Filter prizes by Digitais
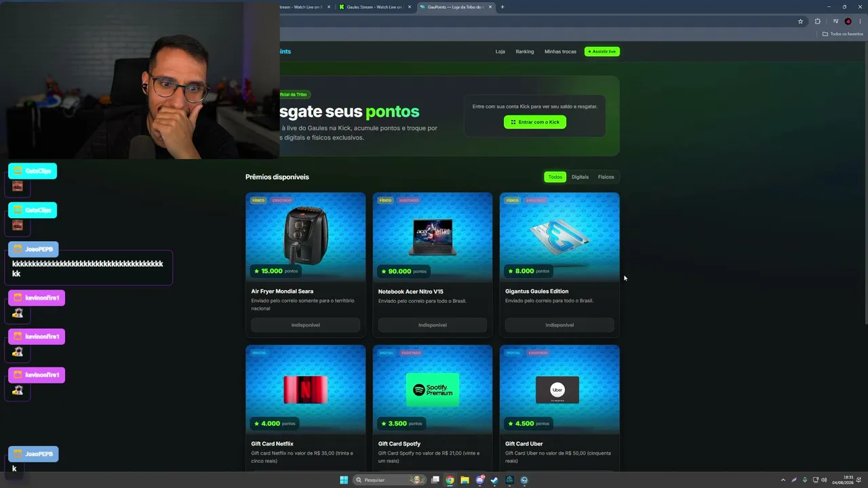Image resolution: width=868 pixels, height=488 pixels. 580,177
